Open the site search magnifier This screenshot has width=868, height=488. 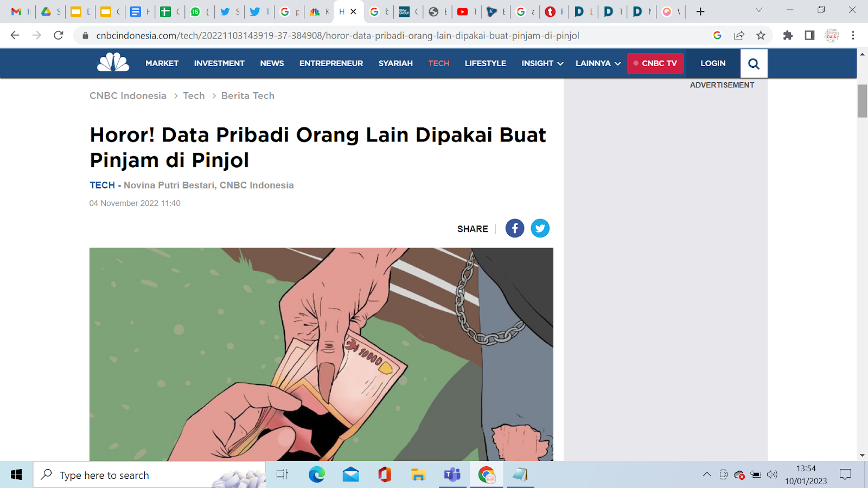754,63
